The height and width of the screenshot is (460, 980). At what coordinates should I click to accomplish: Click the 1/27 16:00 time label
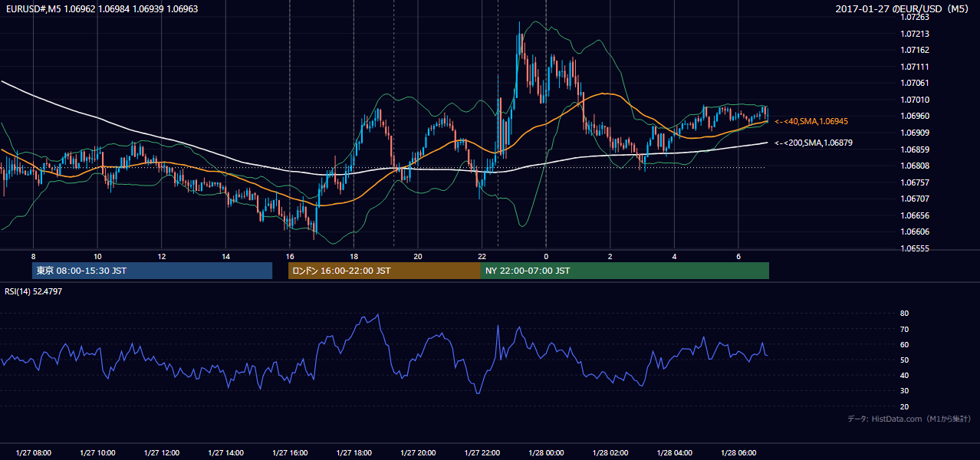(290, 453)
